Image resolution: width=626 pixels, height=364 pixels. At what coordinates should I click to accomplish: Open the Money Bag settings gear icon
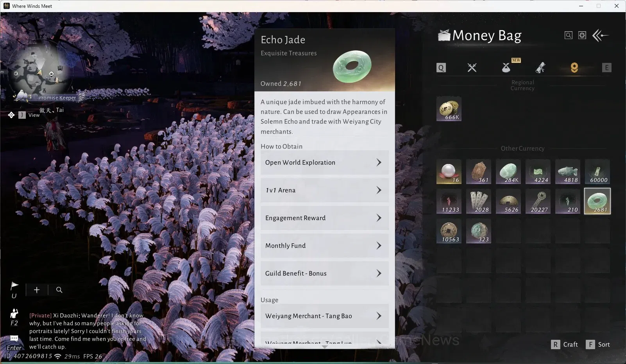click(x=582, y=36)
